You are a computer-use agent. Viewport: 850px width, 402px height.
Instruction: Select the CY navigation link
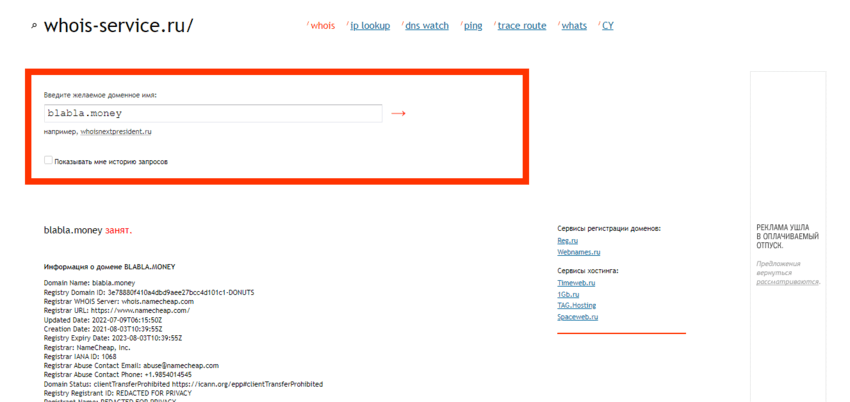607,26
